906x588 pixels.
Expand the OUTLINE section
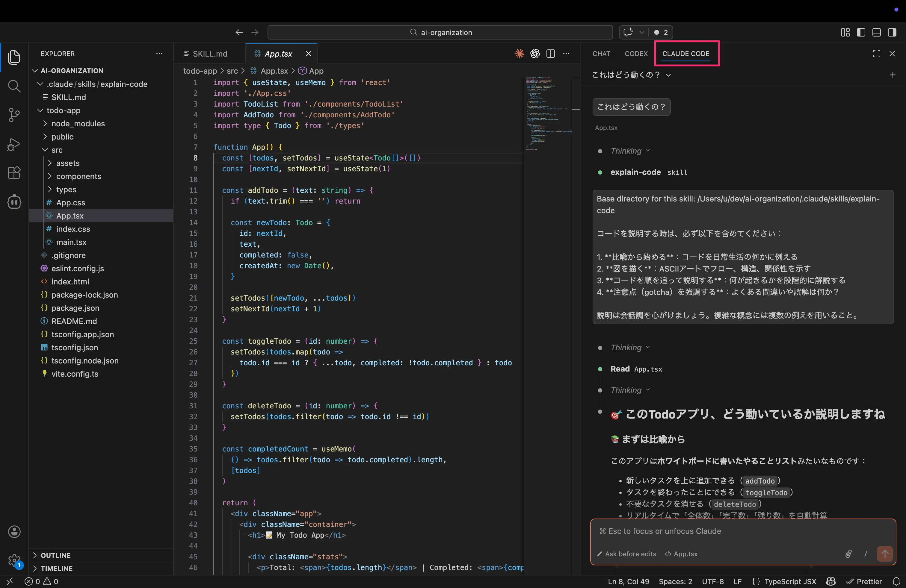(101, 555)
